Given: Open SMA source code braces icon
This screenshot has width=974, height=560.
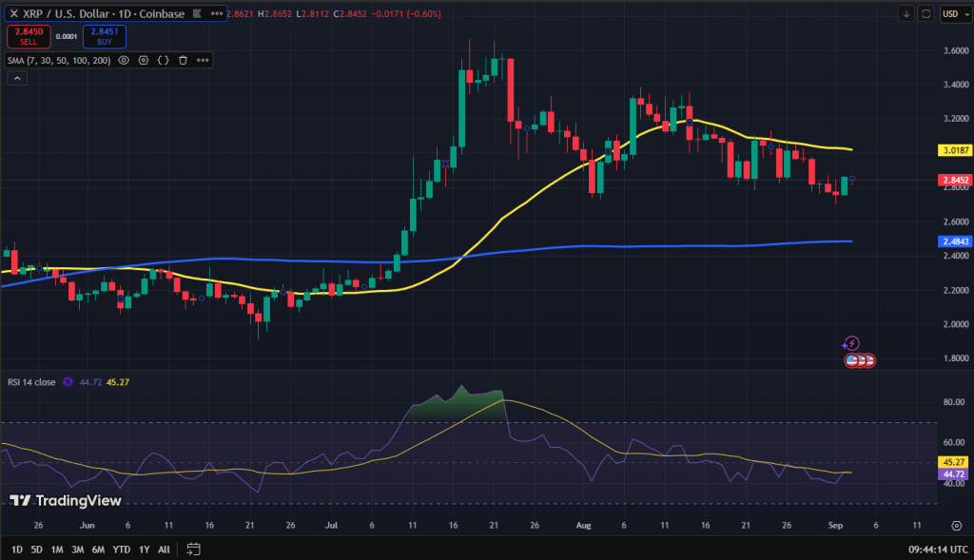Looking at the screenshot, I should click(164, 60).
